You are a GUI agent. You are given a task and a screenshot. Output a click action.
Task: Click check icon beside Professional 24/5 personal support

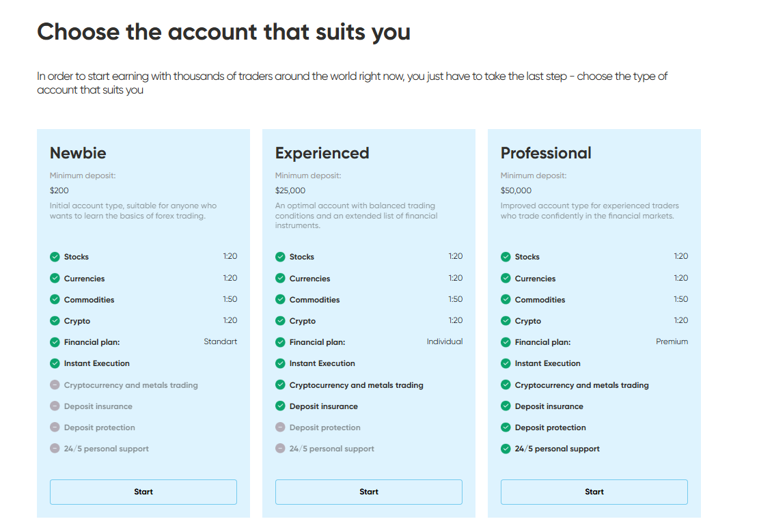506,448
